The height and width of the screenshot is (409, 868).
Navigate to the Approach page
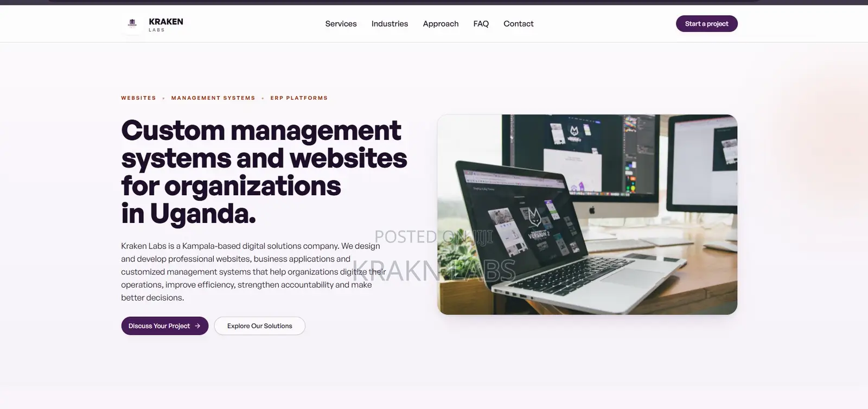pos(441,24)
